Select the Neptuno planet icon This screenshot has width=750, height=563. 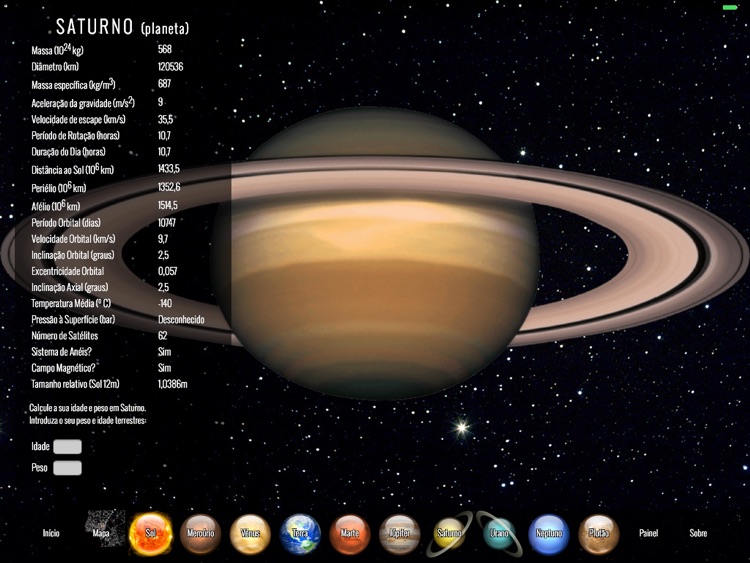549,533
